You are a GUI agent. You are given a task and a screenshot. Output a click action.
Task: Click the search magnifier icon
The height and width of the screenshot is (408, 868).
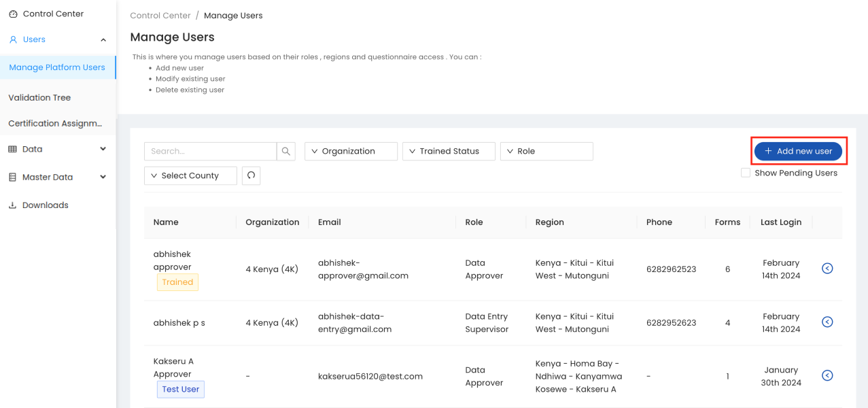(286, 151)
